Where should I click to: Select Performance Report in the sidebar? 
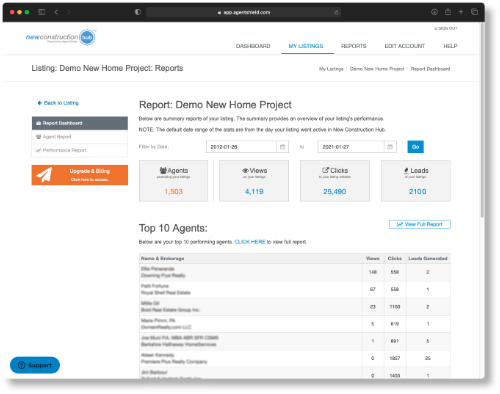[x=80, y=150]
